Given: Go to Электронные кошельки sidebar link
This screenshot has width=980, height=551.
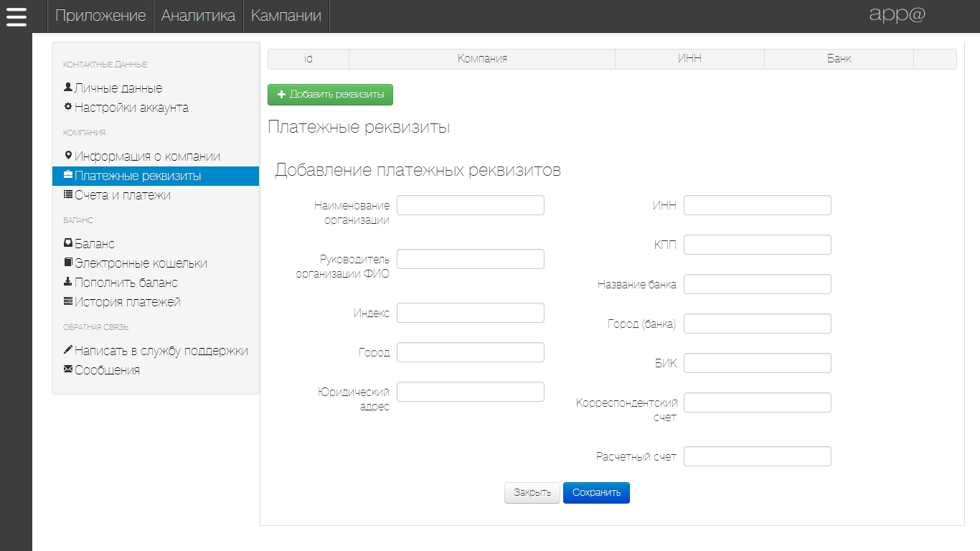Looking at the screenshot, I should click(x=141, y=263).
